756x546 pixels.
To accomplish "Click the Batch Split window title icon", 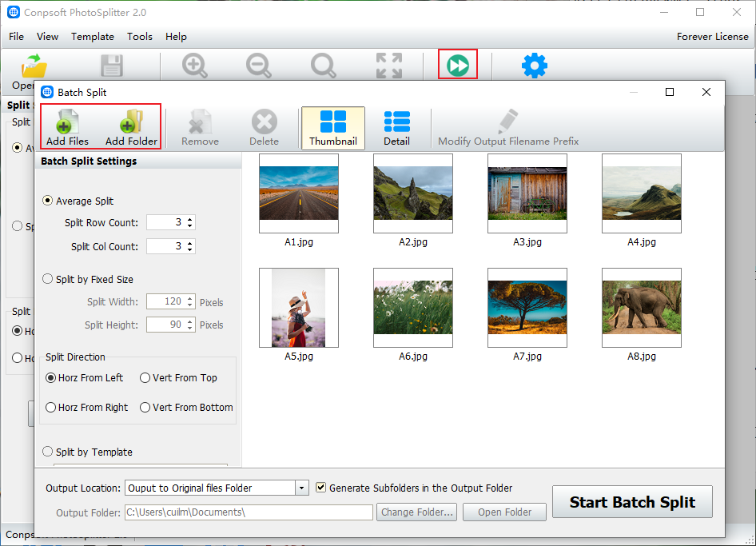I will pyautogui.click(x=47, y=92).
